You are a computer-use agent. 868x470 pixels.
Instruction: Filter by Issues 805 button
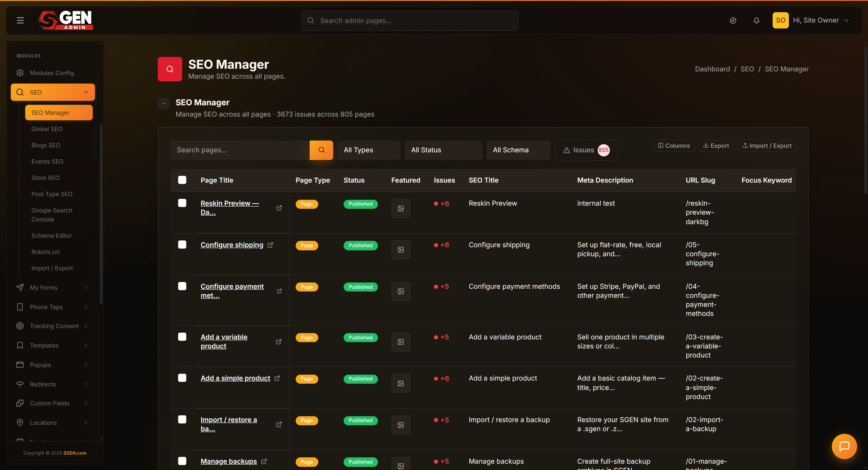tap(586, 150)
